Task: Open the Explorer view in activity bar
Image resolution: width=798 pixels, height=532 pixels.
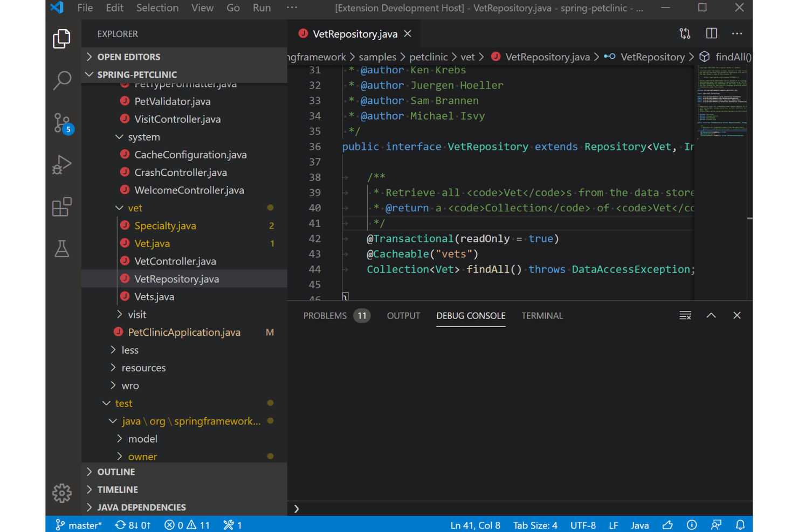Action: click(x=62, y=38)
